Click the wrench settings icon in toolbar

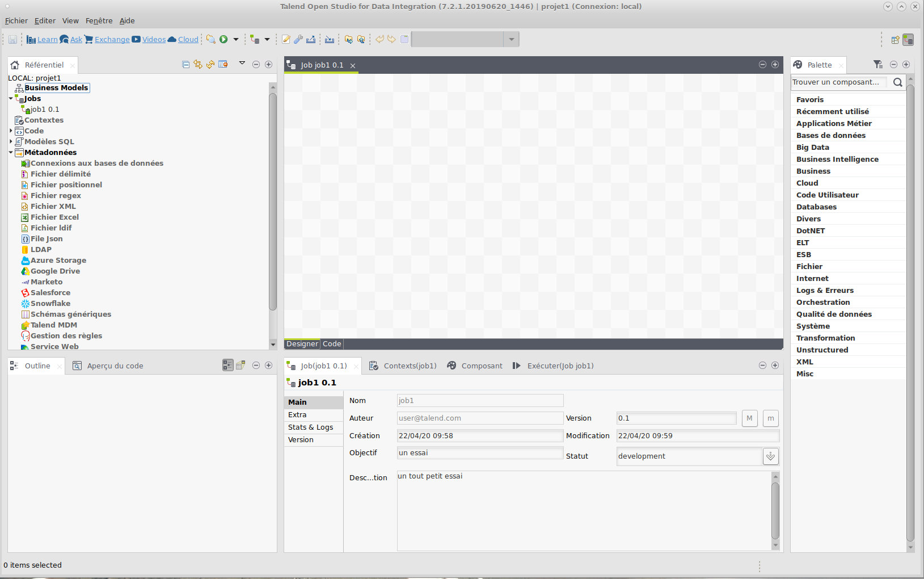298,40
